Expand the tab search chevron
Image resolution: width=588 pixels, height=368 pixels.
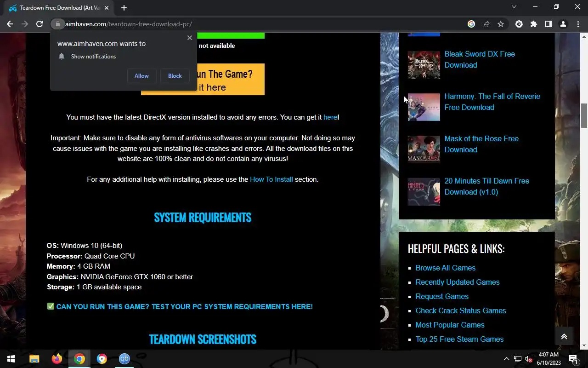[514, 7]
